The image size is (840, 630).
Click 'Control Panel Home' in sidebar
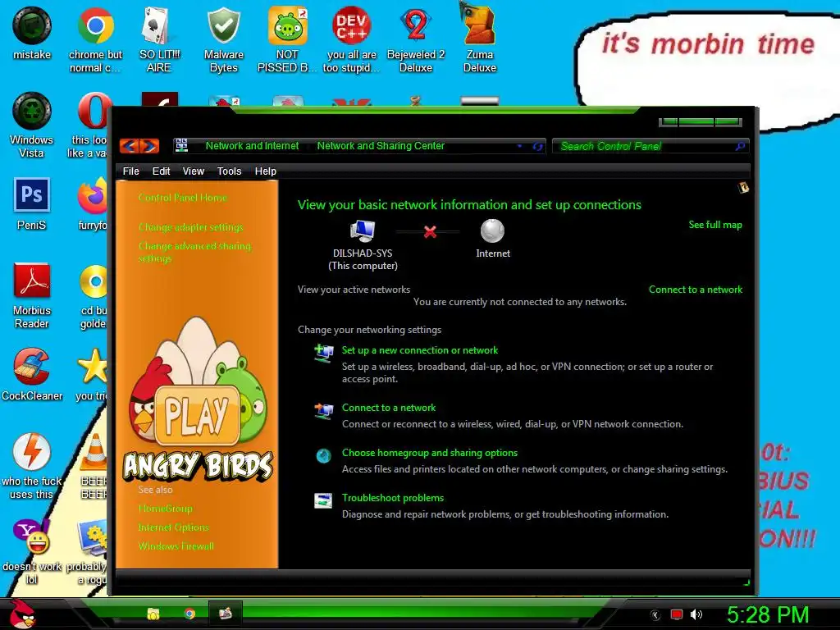point(182,197)
